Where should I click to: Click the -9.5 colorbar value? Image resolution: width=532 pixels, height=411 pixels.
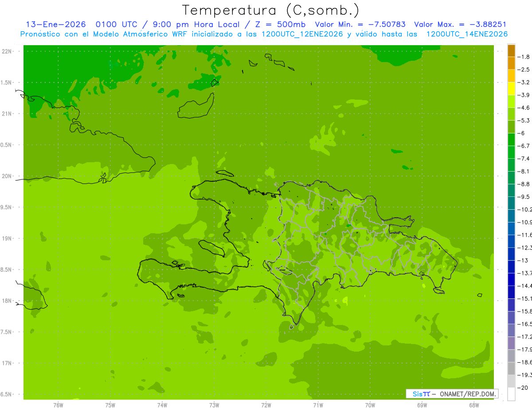[x=524, y=197]
